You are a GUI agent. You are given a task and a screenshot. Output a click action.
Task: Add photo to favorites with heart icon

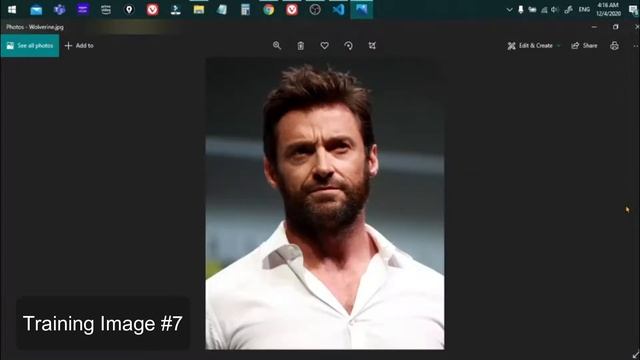(x=324, y=46)
